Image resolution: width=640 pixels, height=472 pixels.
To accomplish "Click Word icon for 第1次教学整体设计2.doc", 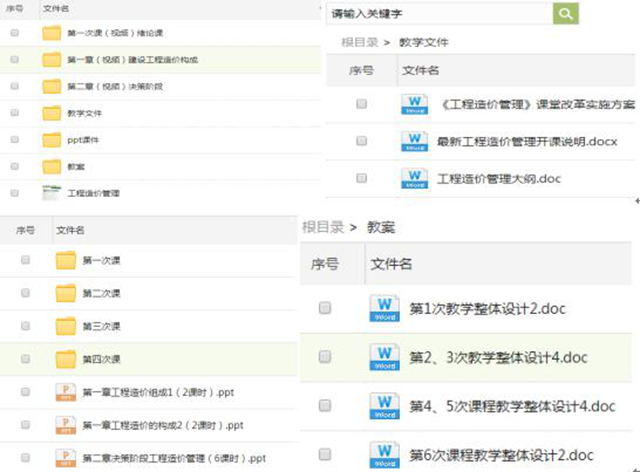I will pos(384,308).
